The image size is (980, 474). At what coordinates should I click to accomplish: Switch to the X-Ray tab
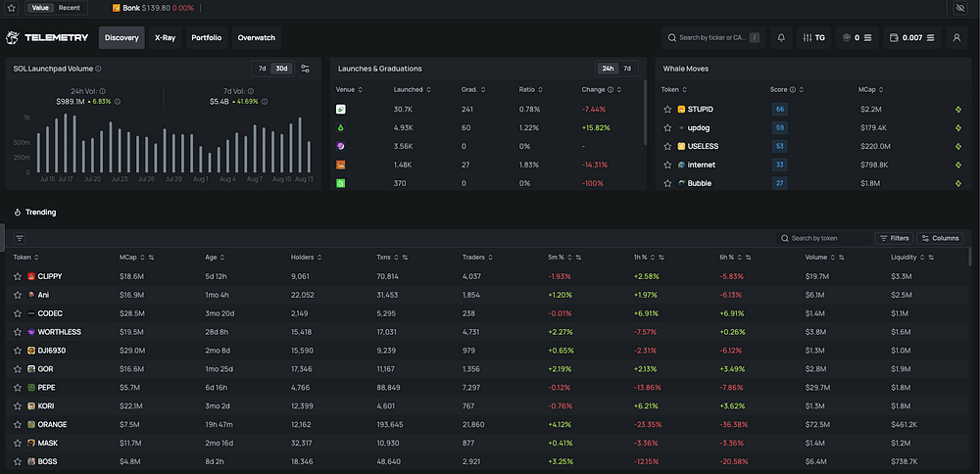pyautogui.click(x=165, y=38)
